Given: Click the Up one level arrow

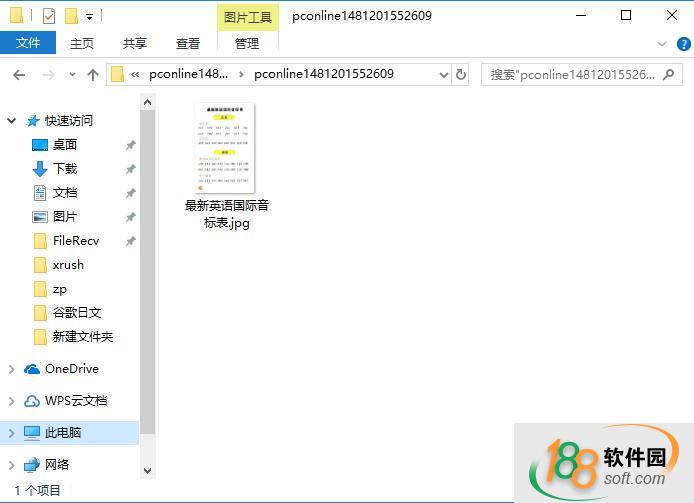Looking at the screenshot, I should click(93, 75).
